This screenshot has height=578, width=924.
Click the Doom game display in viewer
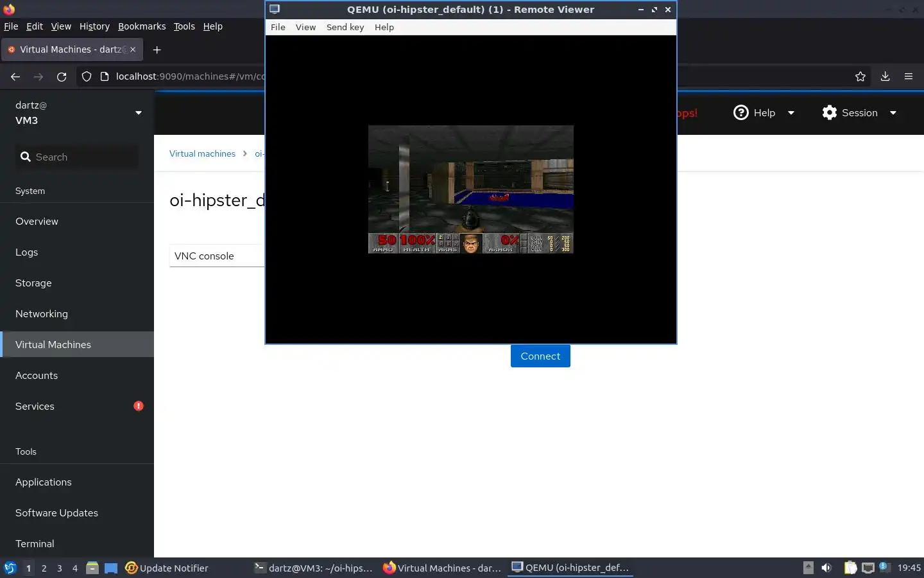click(x=471, y=189)
